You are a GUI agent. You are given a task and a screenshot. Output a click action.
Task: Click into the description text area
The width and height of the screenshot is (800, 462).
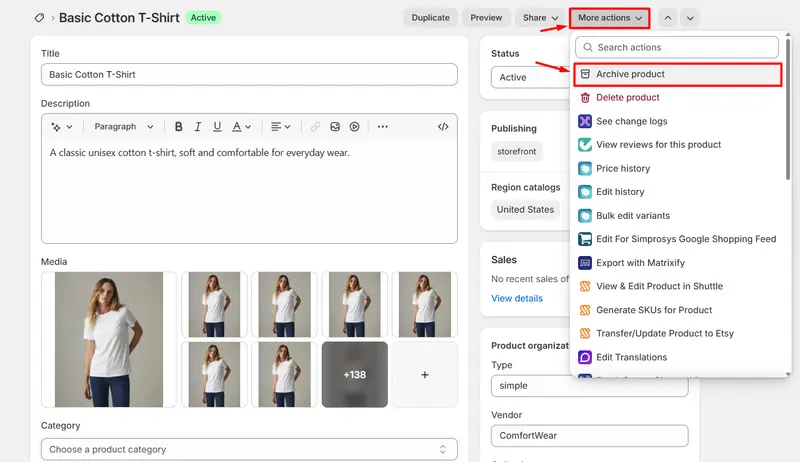point(249,191)
